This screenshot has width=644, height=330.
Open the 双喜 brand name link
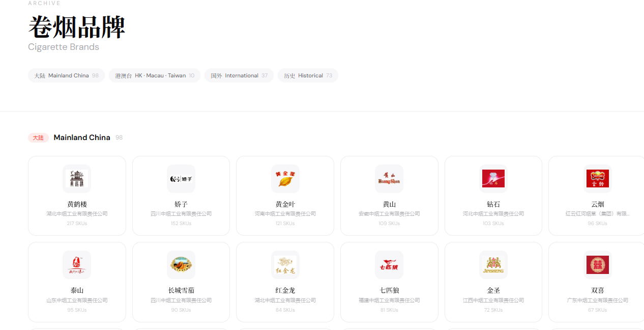tap(597, 290)
